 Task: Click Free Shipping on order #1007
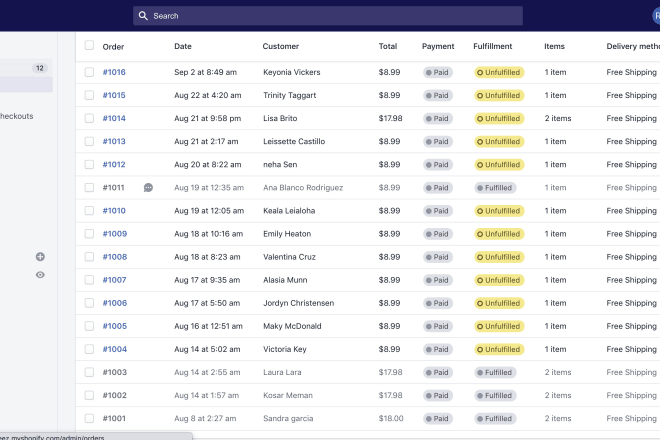(x=631, y=280)
